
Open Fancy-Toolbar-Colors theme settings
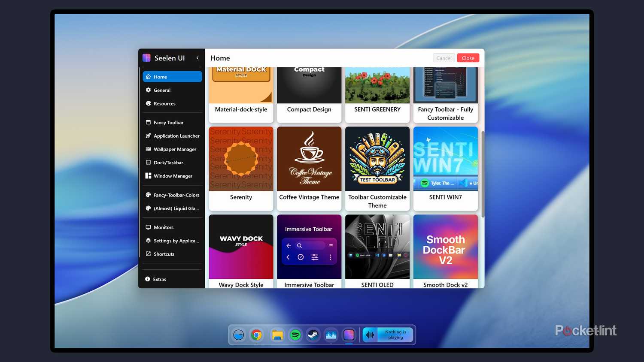tap(172, 195)
